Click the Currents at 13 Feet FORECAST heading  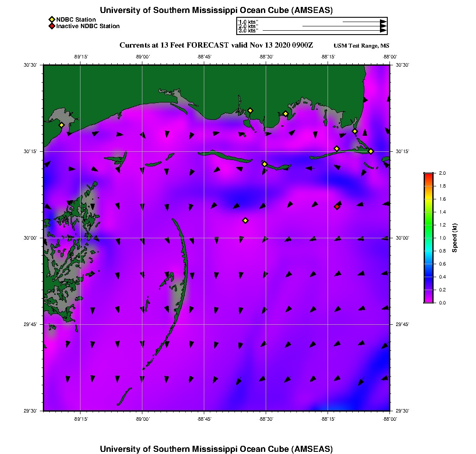point(216,45)
